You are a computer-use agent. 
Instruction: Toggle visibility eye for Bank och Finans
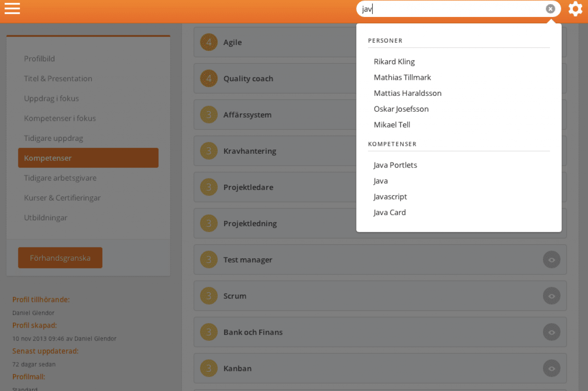click(x=552, y=332)
